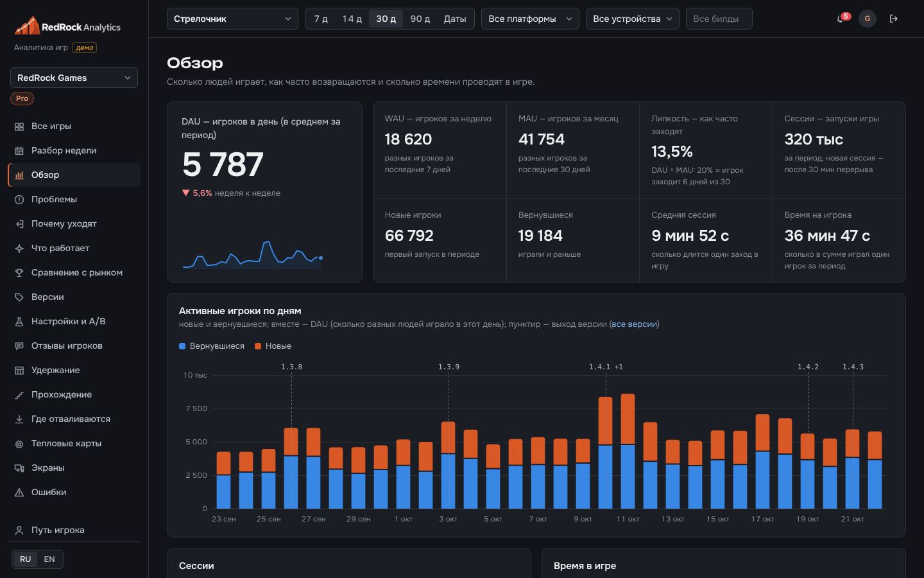
Task: Click the Проблемы alert icon
Action: (x=19, y=200)
